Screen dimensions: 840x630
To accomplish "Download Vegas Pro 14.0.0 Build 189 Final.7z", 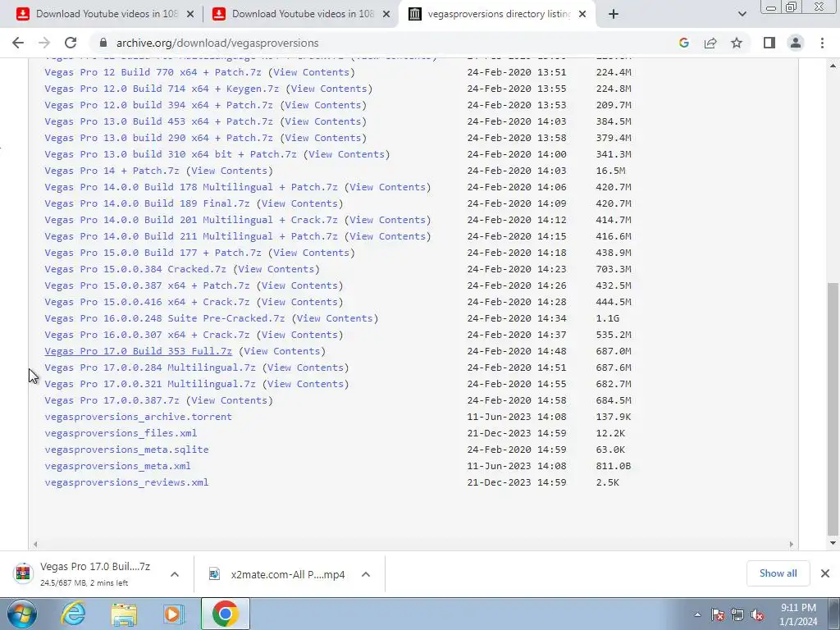I will pos(147,203).
